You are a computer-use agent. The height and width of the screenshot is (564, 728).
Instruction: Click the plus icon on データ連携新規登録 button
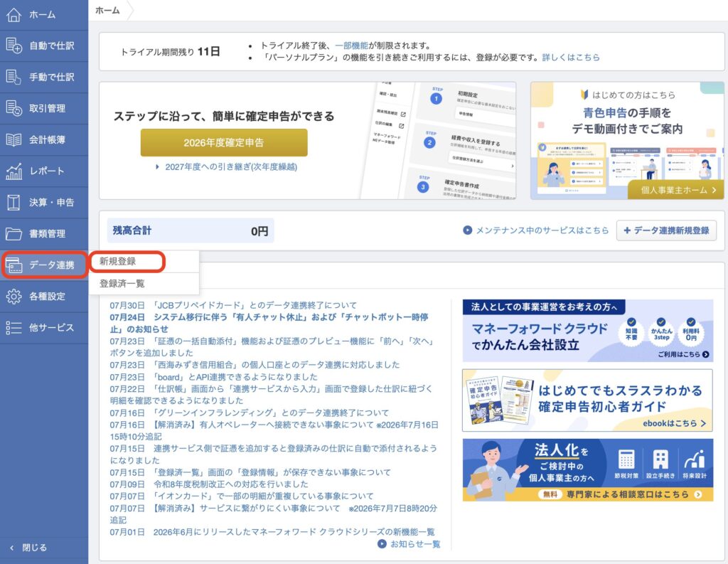click(627, 230)
